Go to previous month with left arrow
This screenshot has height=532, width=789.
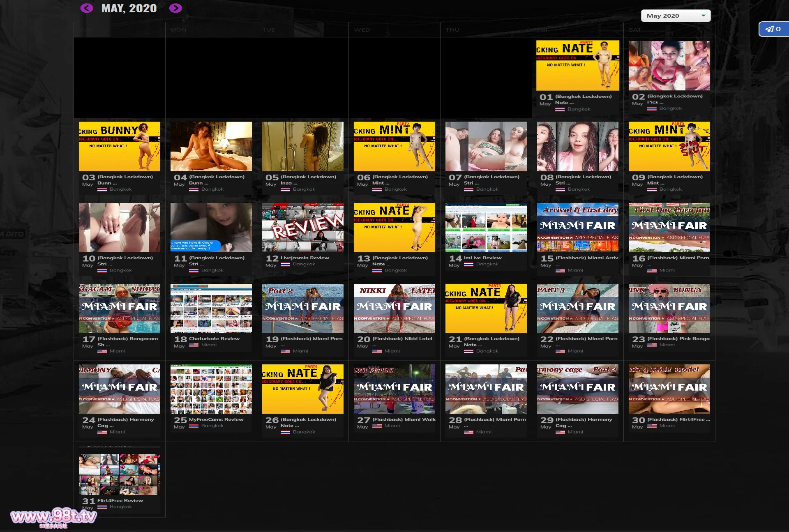[86, 8]
